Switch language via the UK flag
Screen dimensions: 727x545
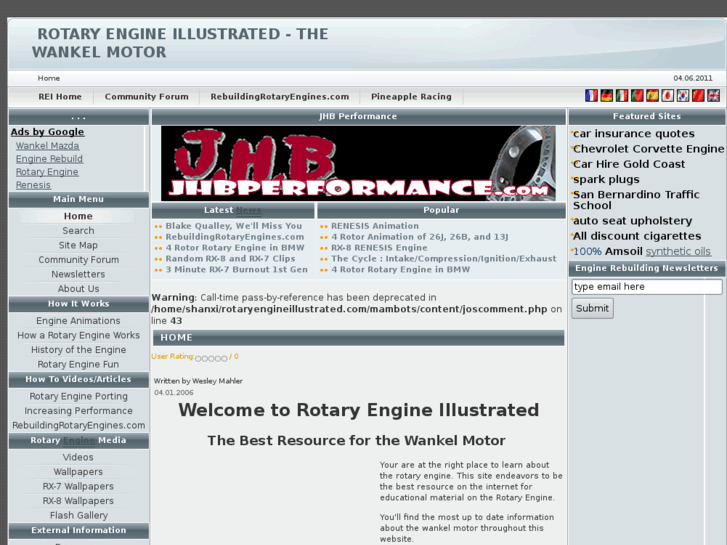[714, 96]
